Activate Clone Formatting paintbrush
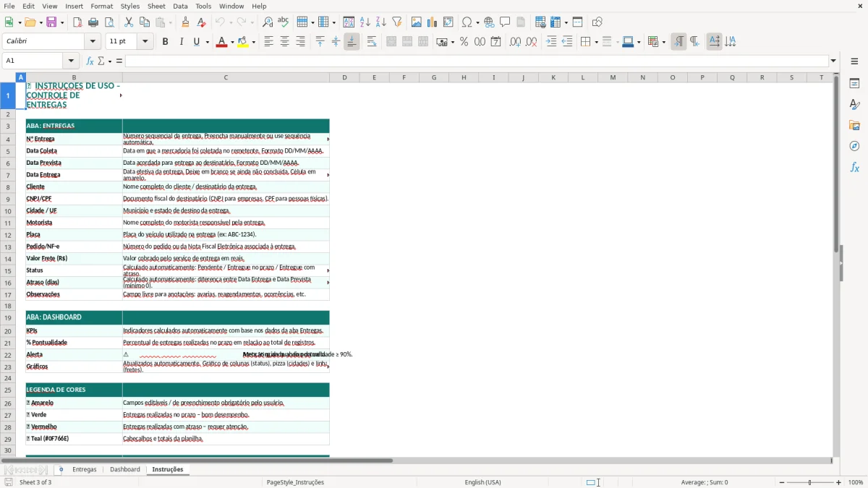The image size is (868, 488). 186,22
